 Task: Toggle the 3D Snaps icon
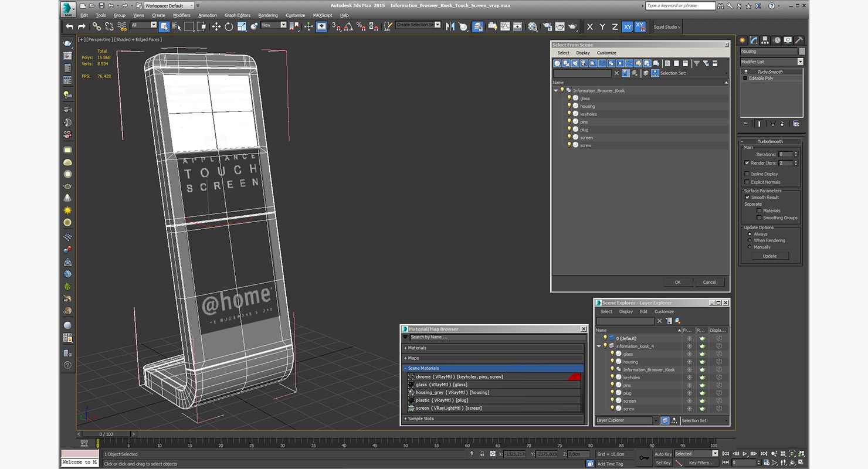coord(336,26)
